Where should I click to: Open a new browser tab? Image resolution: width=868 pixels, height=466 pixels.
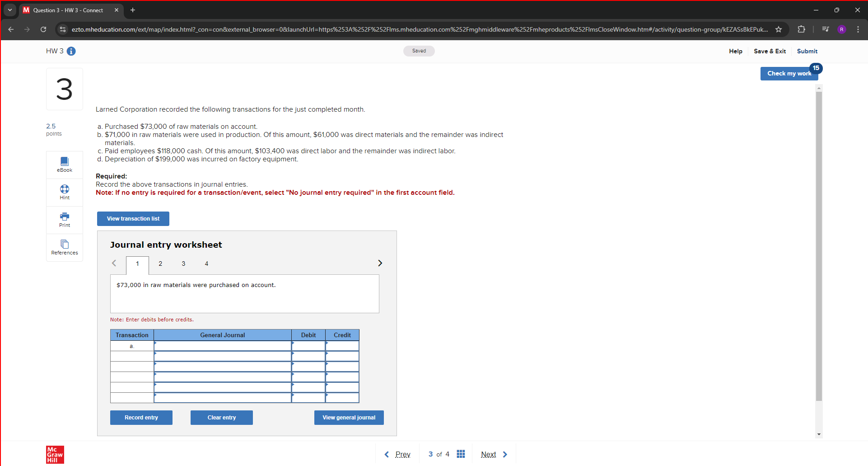(132, 10)
